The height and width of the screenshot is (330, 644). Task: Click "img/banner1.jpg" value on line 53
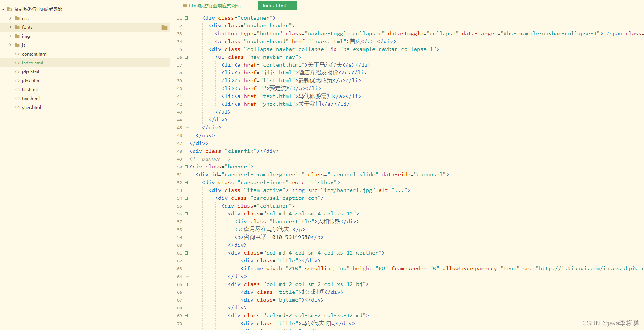click(348, 190)
